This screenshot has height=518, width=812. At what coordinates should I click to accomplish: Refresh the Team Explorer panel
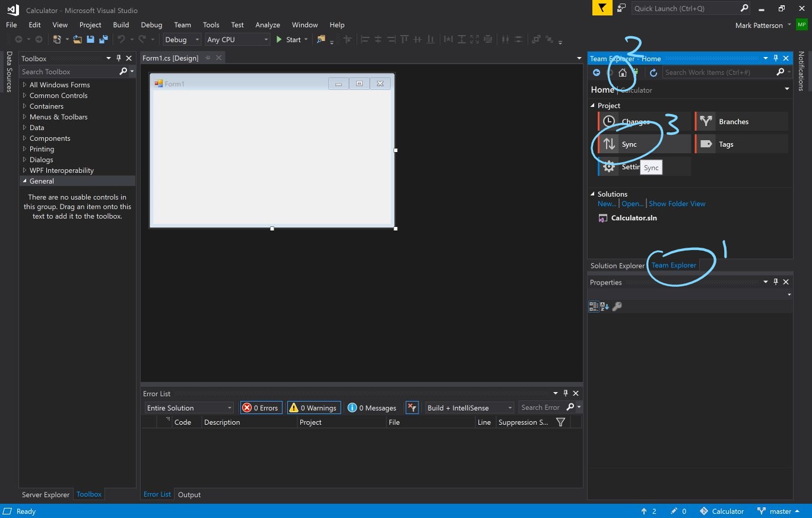(x=654, y=72)
